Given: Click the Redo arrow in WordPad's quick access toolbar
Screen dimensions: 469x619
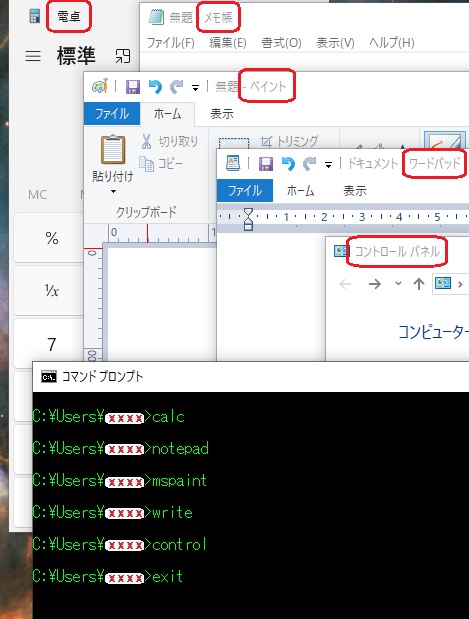Looking at the screenshot, I should [x=310, y=163].
